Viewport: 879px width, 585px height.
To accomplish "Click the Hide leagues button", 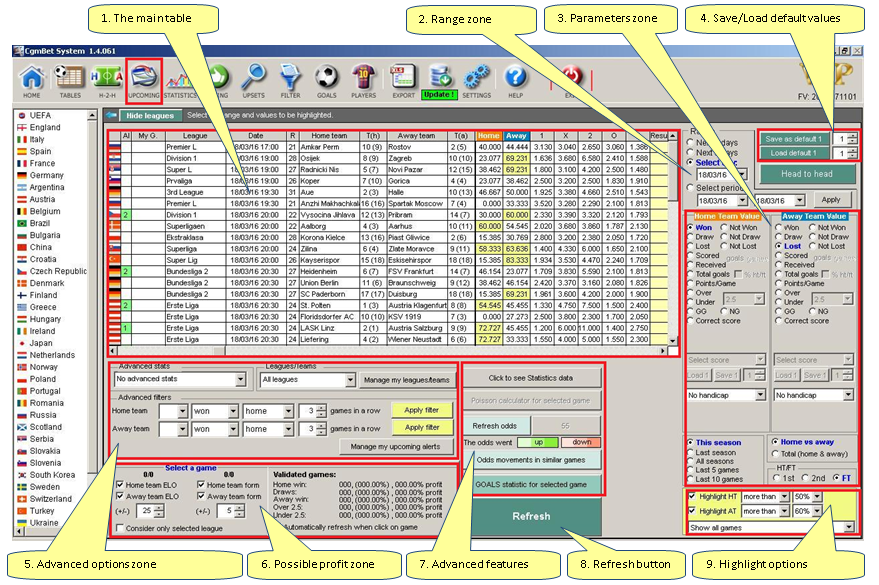I will (x=150, y=115).
